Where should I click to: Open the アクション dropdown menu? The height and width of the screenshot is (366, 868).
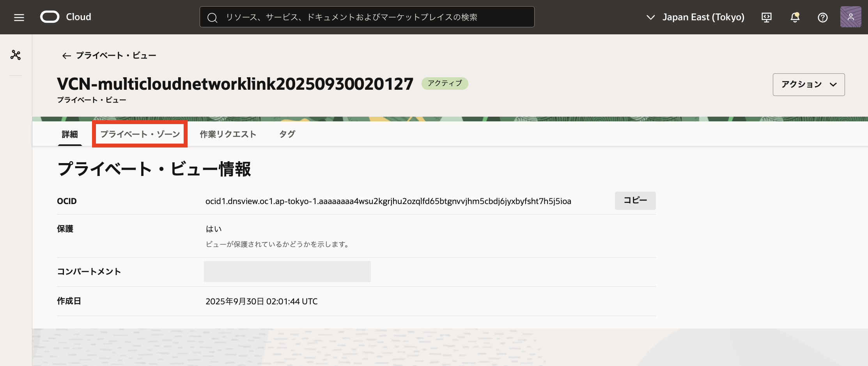tap(808, 84)
